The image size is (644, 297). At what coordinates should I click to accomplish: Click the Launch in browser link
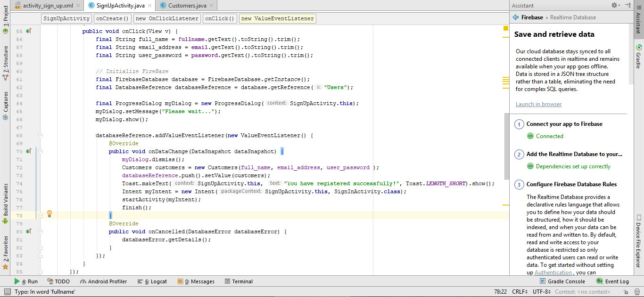pyautogui.click(x=538, y=104)
